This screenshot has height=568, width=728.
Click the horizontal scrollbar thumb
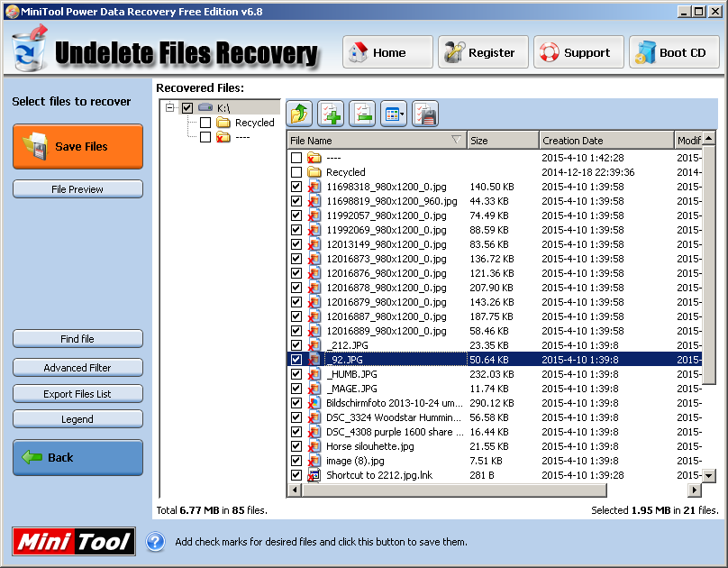(x=454, y=490)
